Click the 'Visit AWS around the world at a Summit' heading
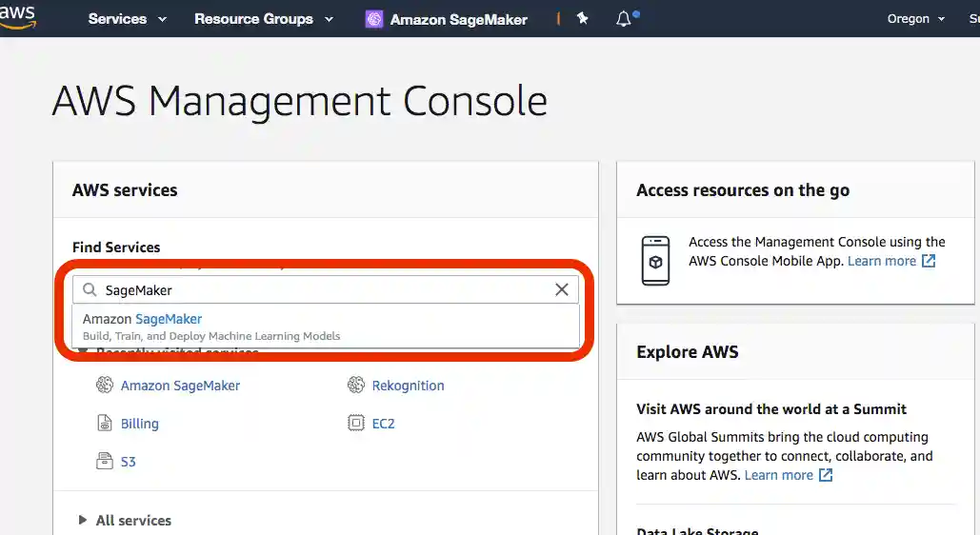Image resolution: width=980 pixels, height=535 pixels. click(771, 409)
